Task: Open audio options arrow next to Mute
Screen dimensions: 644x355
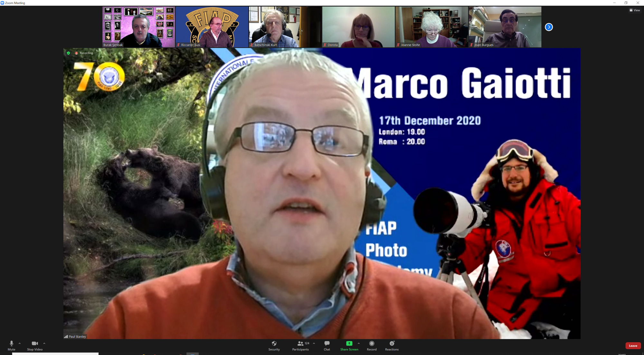Action: click(20, 343)
